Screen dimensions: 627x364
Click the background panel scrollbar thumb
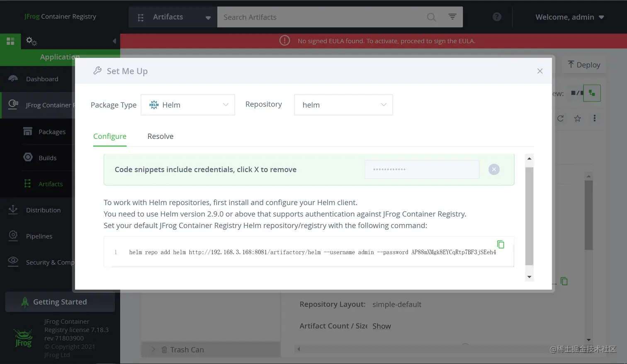pos(588,215)
